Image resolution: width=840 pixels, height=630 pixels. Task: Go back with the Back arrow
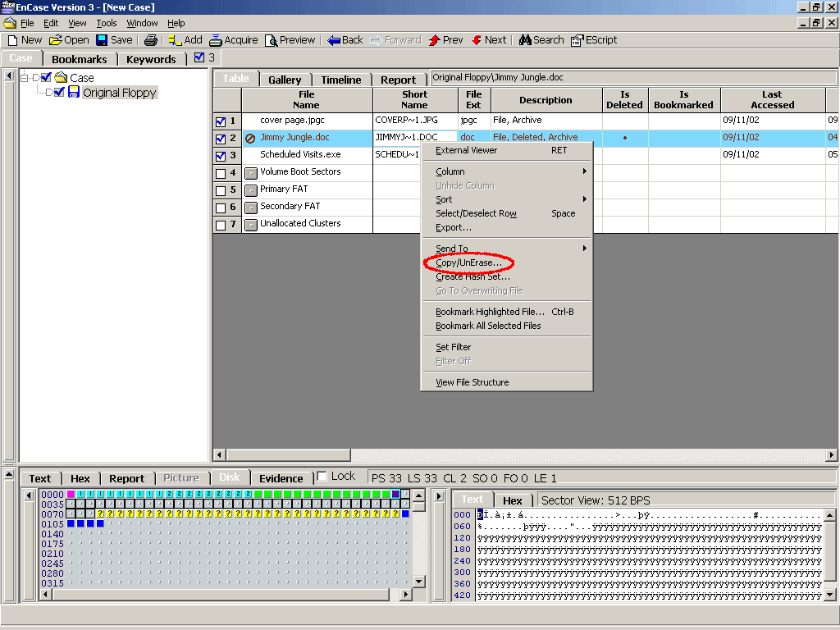coord(334,40)
